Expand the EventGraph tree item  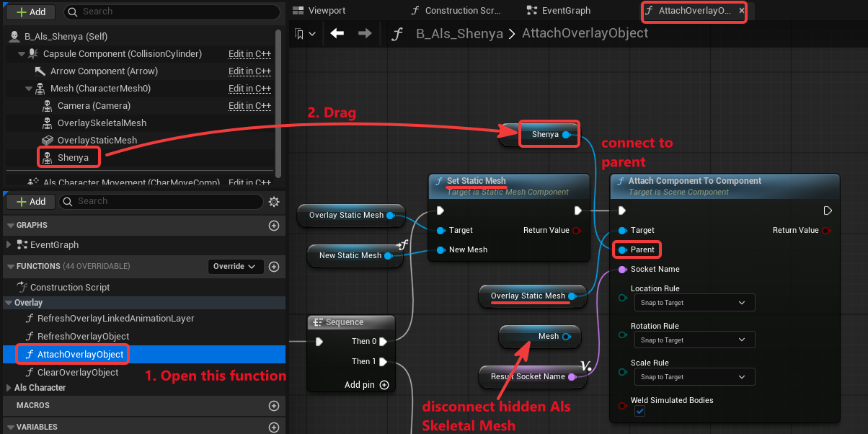[9, 245]
